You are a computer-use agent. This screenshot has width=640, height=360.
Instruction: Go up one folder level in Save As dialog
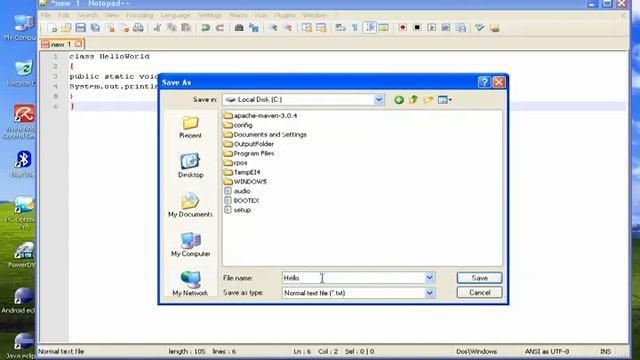coord(413,100)
